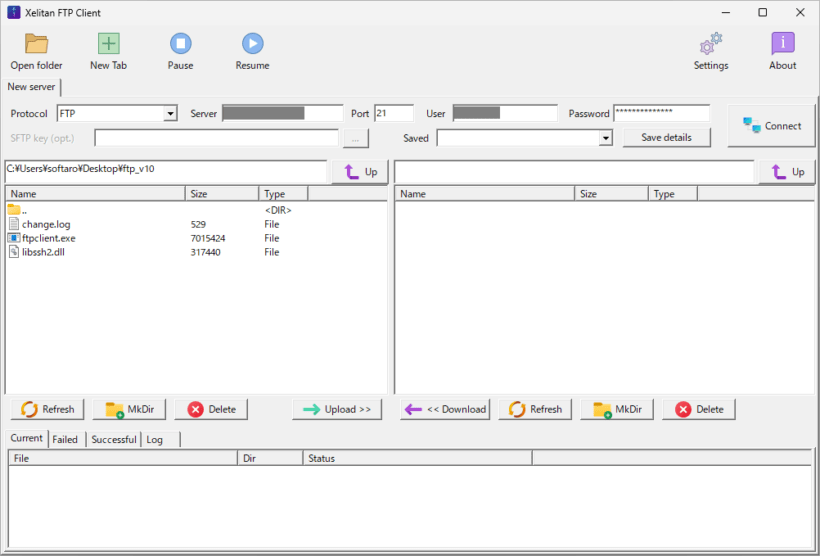The height and width of the screenshot is (556, 820).
Task: Show the Successful transfers tab
Action: 113,440
